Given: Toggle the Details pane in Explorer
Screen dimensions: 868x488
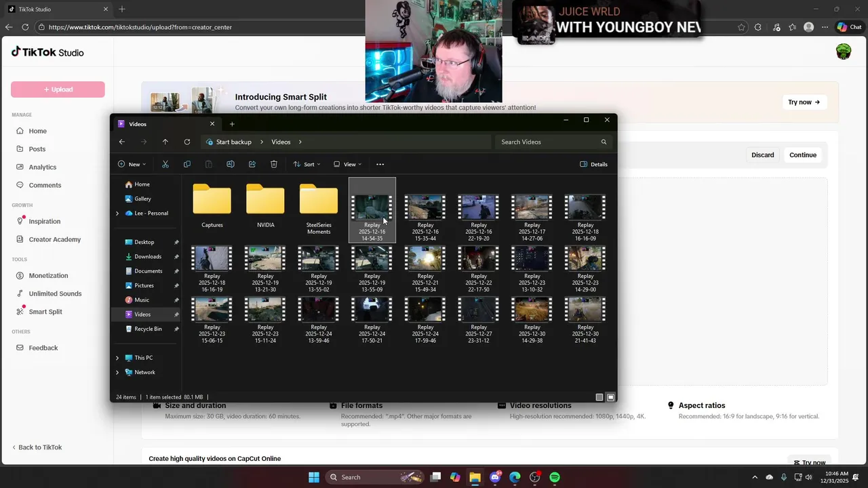Looking at the screenshot, I should [594, 164].
